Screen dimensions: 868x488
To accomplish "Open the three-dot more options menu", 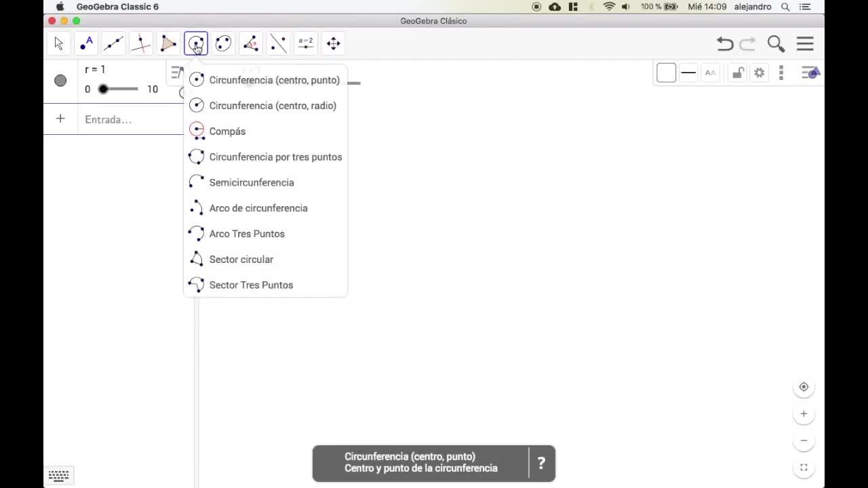I will 781,73.
